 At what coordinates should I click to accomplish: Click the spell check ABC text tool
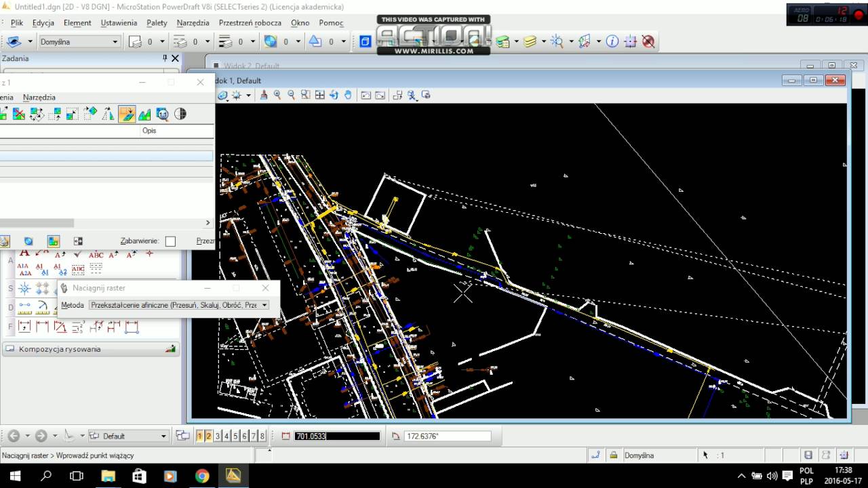pos(96,255)
